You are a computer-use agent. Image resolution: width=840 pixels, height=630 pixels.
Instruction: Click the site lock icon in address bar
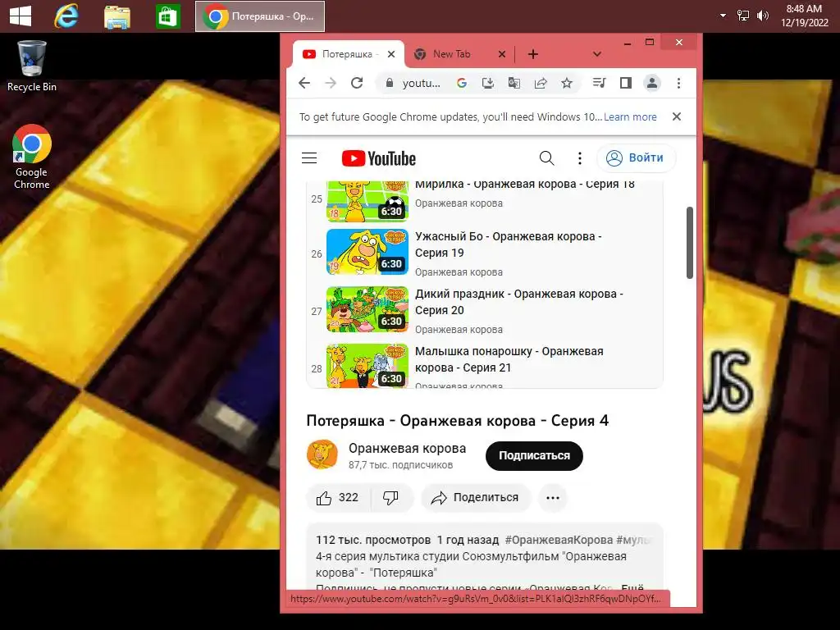click(x=390, y=83)
